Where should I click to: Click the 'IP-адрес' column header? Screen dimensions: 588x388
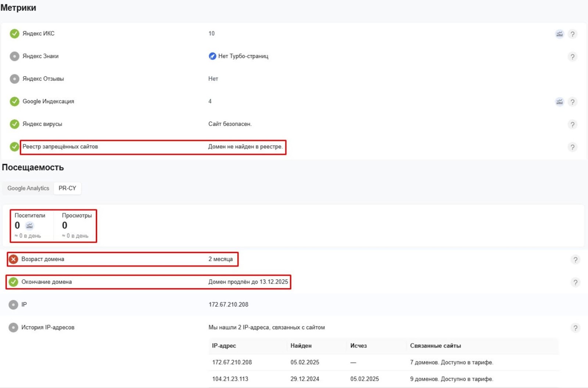224,346
